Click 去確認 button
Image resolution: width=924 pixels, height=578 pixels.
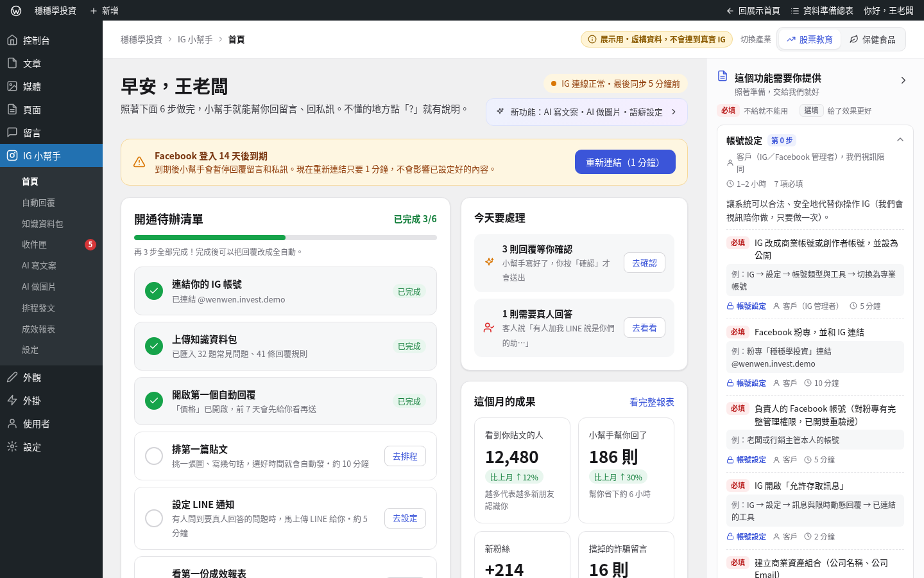click(644, 263)
